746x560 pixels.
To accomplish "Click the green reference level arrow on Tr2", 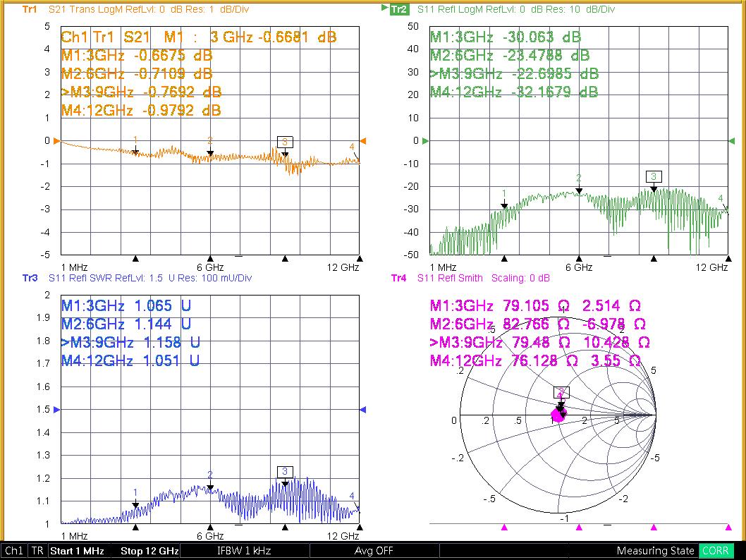I will tap(425, 141).
